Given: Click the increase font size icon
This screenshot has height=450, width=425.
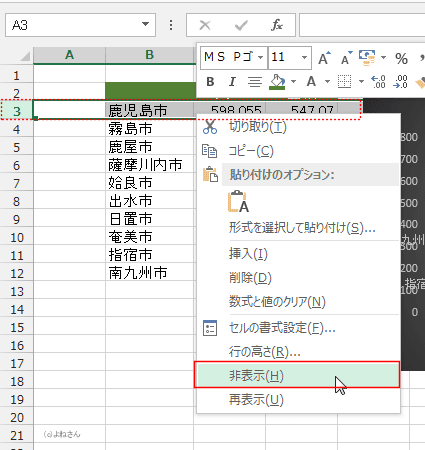Looking at the screenshot, I should coord(324,58).
